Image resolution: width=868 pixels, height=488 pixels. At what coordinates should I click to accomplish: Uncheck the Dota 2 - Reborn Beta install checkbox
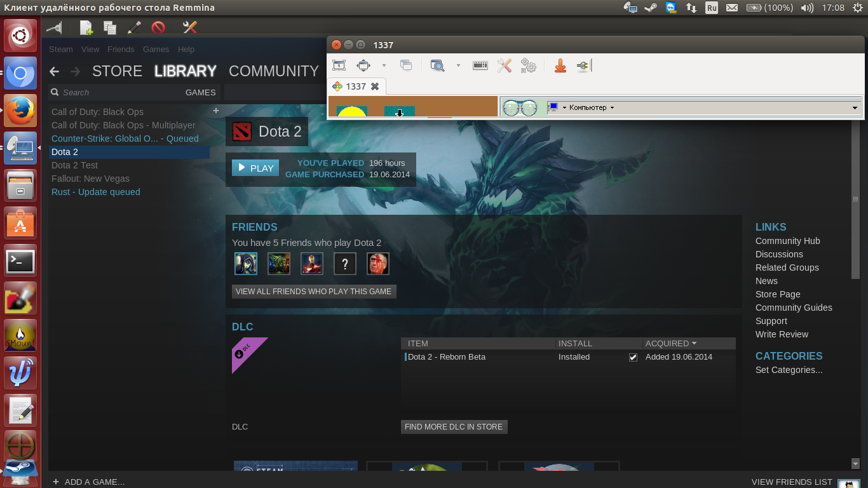633,357
